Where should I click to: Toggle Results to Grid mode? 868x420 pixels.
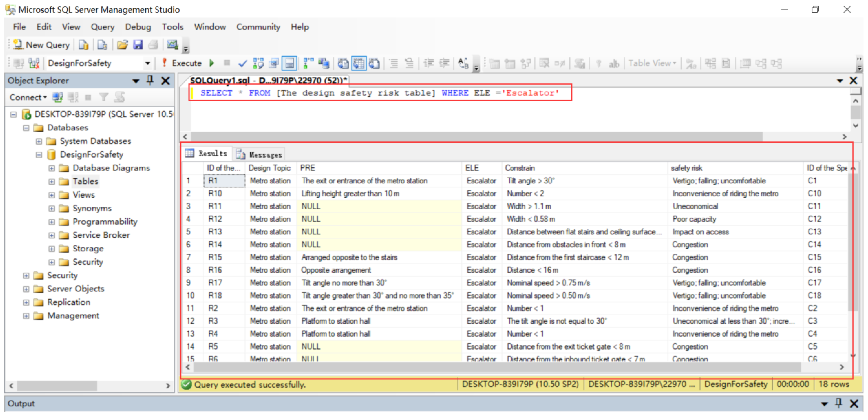tap(359, 63)
